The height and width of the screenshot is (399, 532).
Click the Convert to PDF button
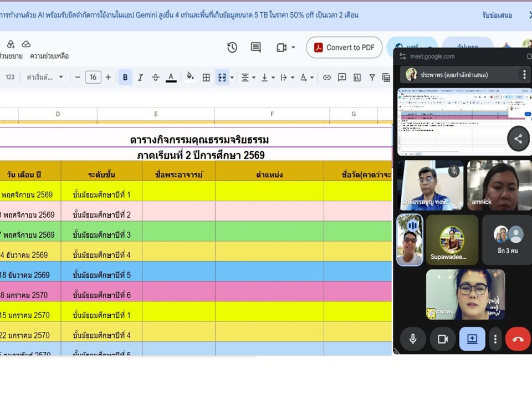[344, 48]
